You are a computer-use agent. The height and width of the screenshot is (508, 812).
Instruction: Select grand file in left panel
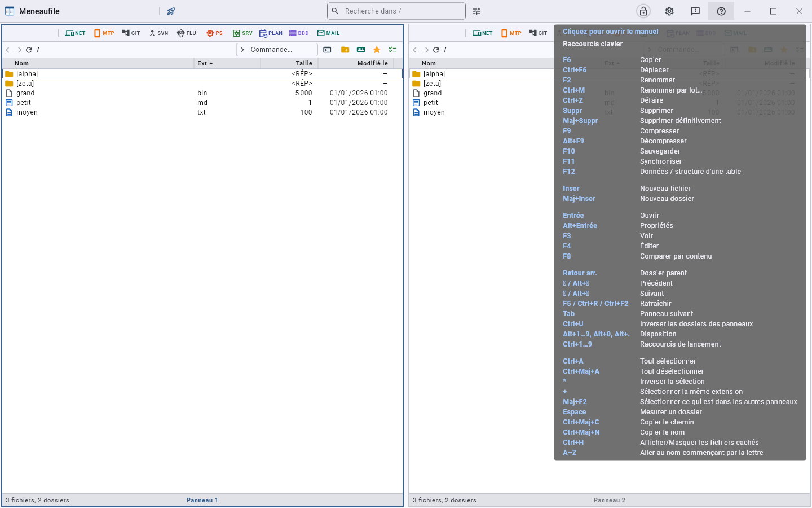point(202,93)
